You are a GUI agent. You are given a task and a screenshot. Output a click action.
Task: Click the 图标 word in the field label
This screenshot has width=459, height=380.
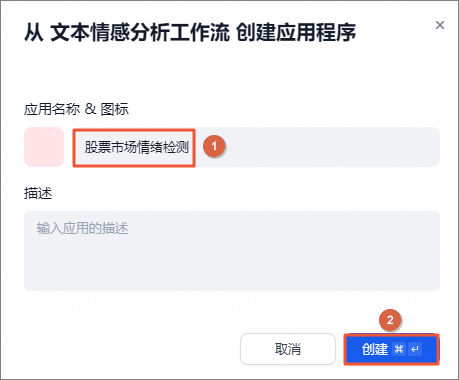[115, 109]
